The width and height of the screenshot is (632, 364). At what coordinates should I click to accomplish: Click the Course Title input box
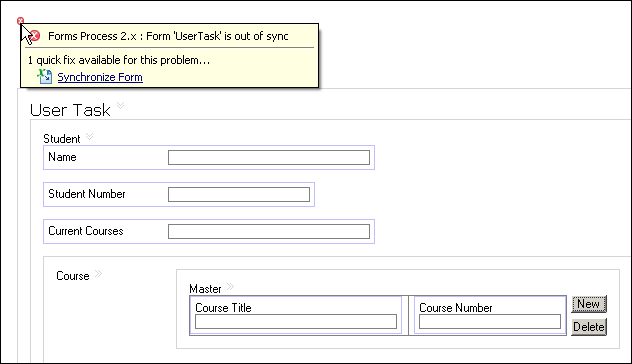click(x=296, y=322)
